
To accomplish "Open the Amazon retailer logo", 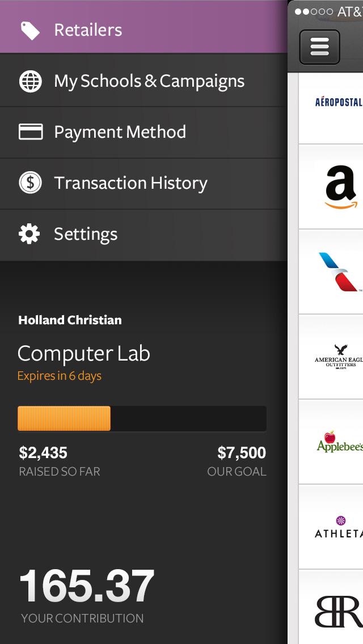I will [341, 188].
